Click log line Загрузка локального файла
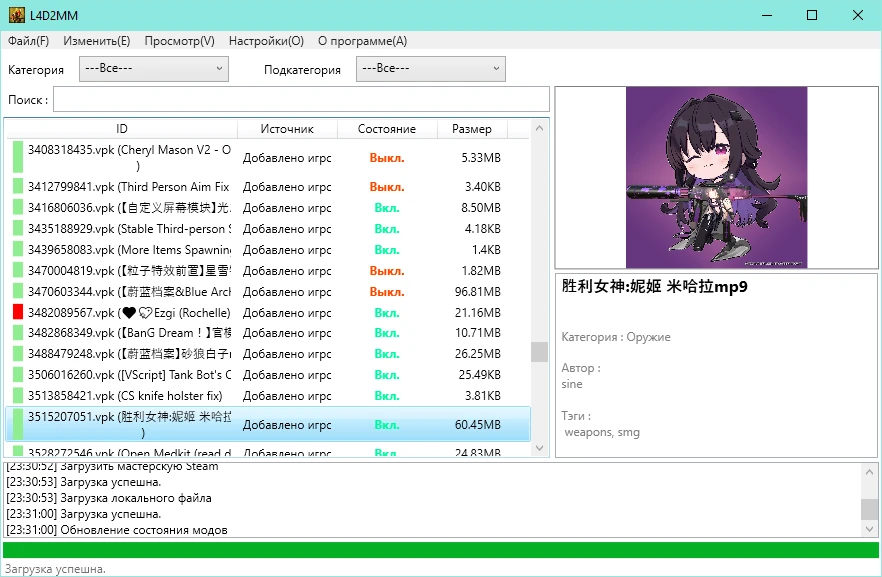 point(109,498)
